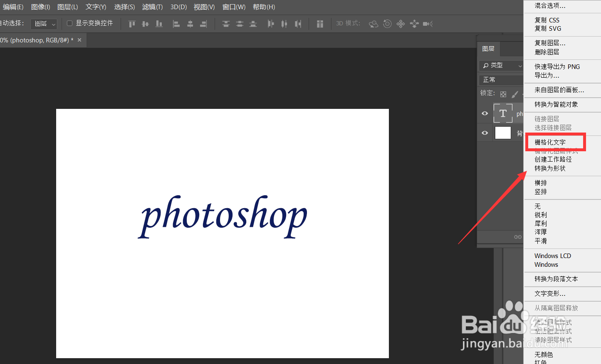The height and width of the screenshot is (364, 601).
Task: Click the align top edges icon
Action: pyautogui.click(x=132, y=24)
